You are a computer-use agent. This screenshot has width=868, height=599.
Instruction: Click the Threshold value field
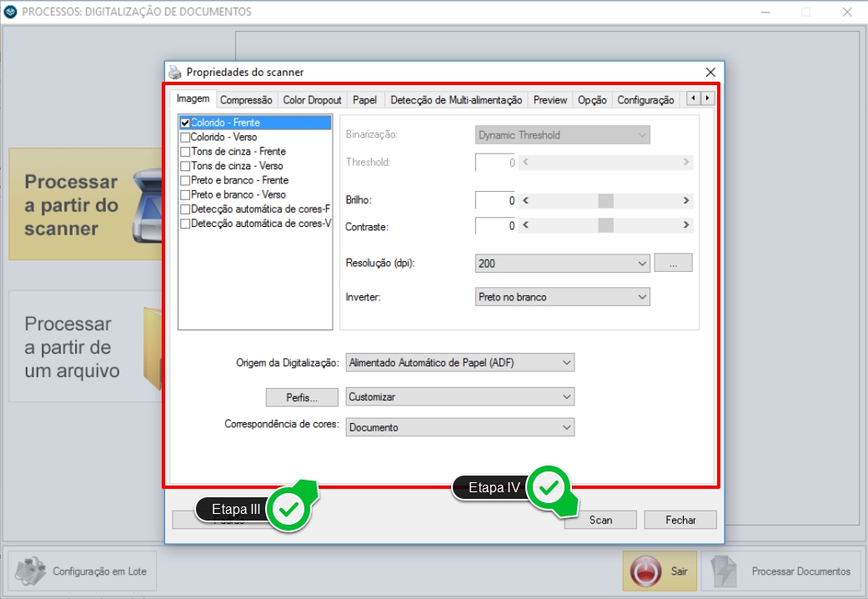coord(495,163)
